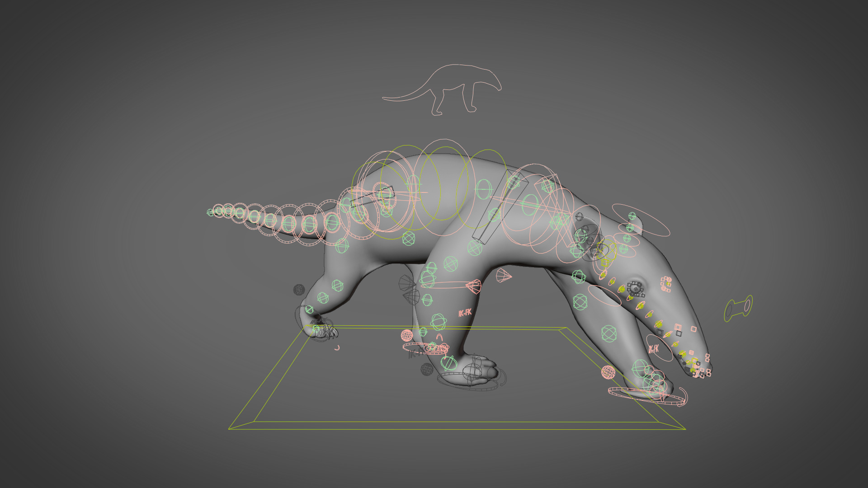Select the pink wire sphere beside the hind ankle
Image resolution: width=868 pixels, height=488 pixels.
407,335
